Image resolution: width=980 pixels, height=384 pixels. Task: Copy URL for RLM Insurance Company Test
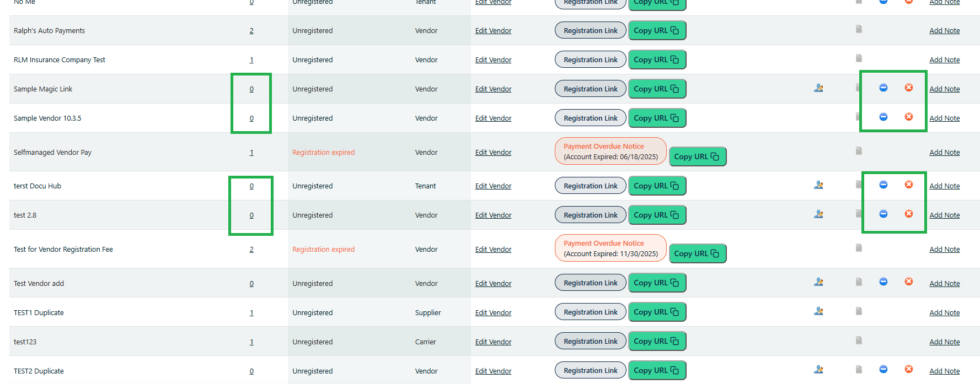pos(657,60)
